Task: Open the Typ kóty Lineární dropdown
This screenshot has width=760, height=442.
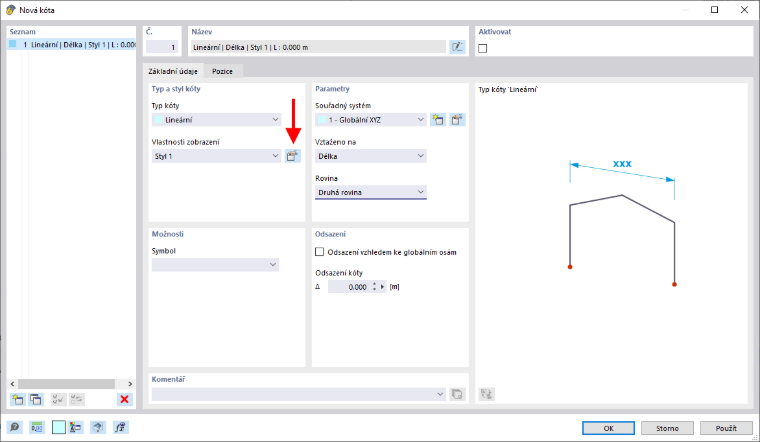Action: click(x=216, y=120)
